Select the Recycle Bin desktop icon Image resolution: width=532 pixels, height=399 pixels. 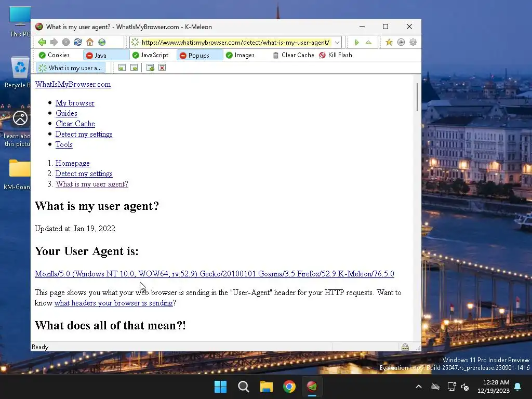click(x=18, y=72)
